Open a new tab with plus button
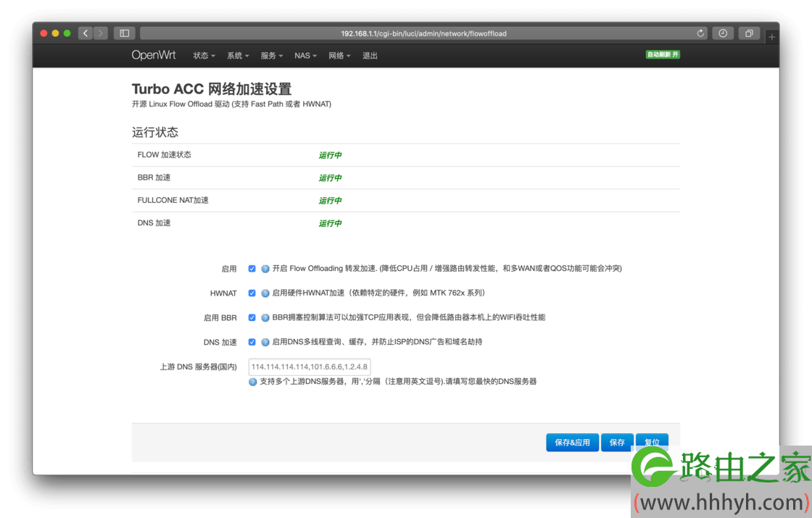Screen dimensions: 812x518 [x=771, y=37]
